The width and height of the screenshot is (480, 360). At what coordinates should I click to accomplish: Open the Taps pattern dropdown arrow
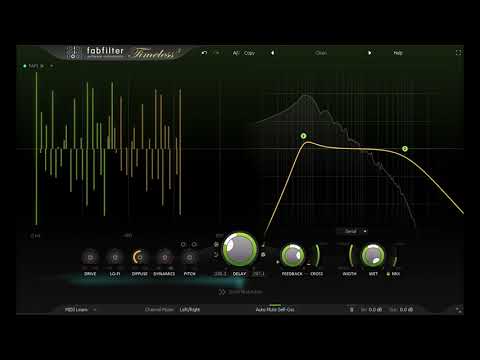(52, 66)
